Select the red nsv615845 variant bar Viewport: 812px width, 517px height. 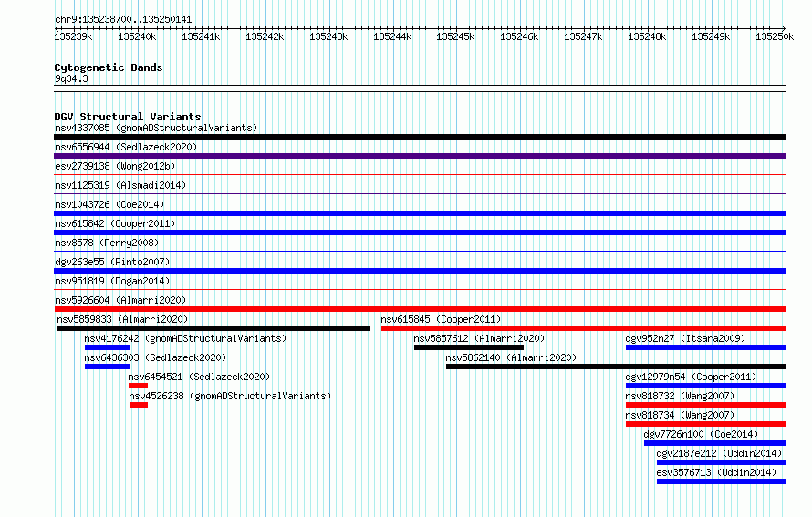(584, 328)
